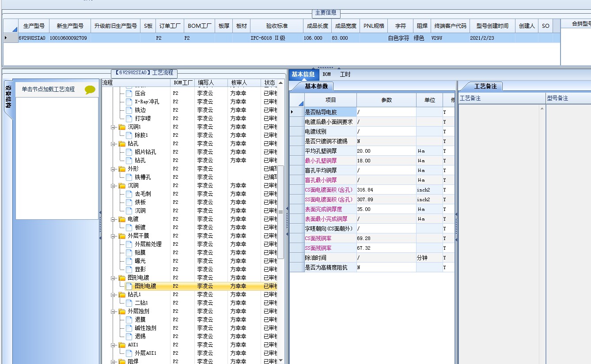This screenshot has width=591, height=364.
Task: Click the document icon beside 烘板
Action: [x=129, y=203]
